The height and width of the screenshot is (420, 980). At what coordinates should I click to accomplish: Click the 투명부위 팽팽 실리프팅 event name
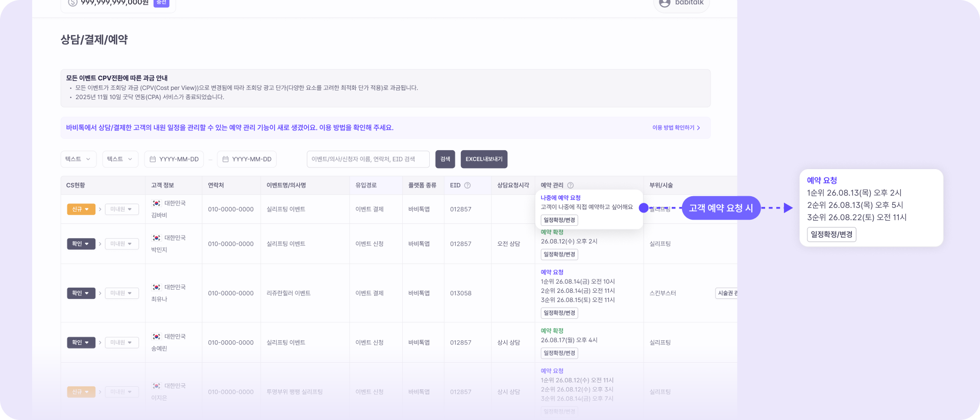tap(295, 392)
